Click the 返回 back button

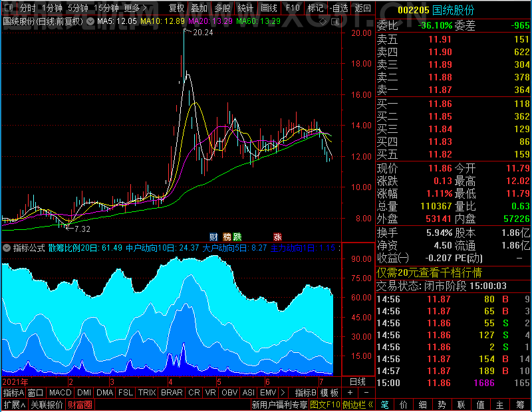[x=362, y=8]
